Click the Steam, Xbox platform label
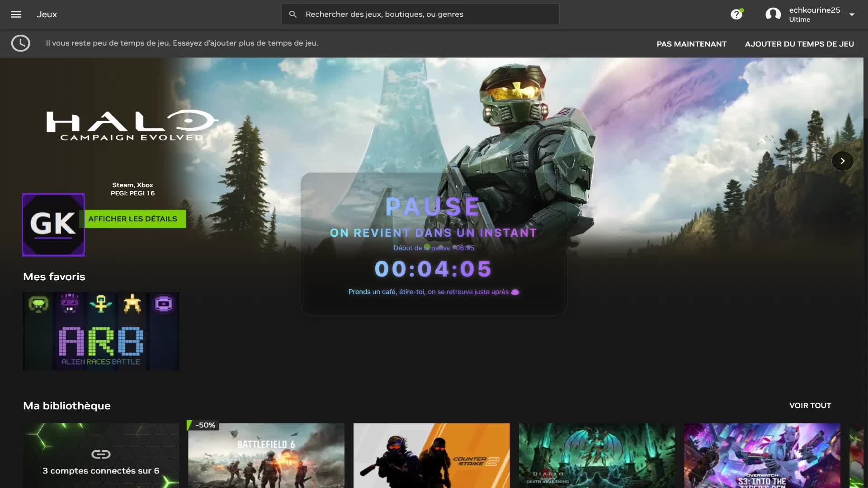 coord(132,185)
